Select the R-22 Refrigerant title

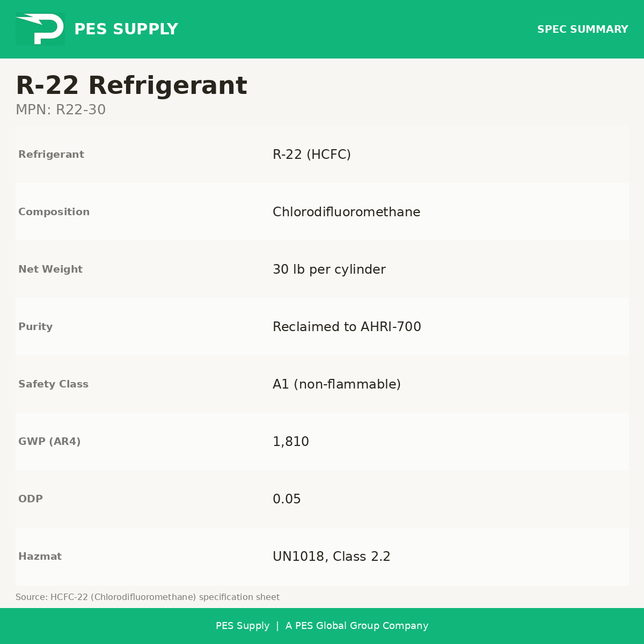tap(131, 86)
